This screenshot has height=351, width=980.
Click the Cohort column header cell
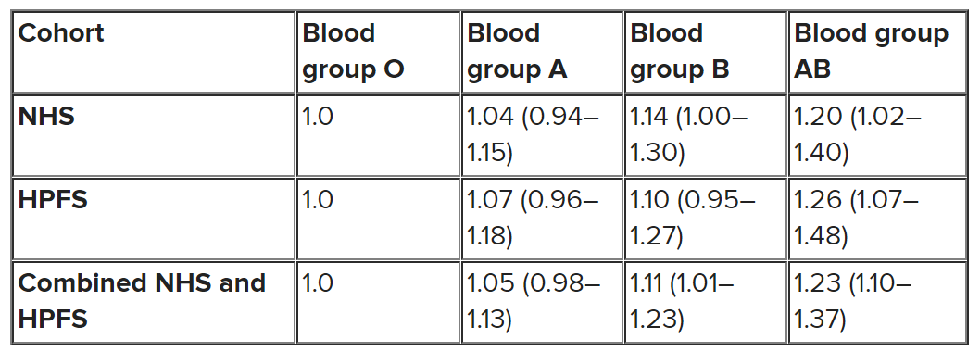(154, 52)
